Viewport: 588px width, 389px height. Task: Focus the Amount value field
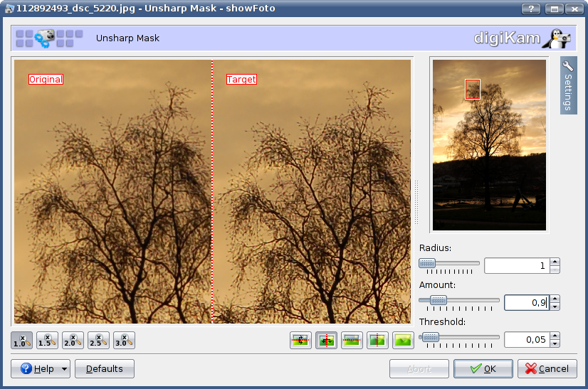tap(527, 302)
